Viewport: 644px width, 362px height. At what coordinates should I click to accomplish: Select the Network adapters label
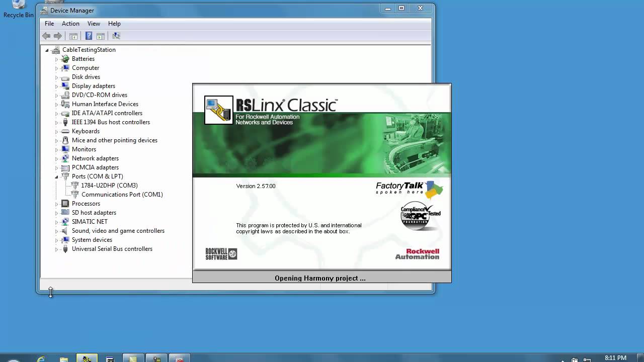95,158
